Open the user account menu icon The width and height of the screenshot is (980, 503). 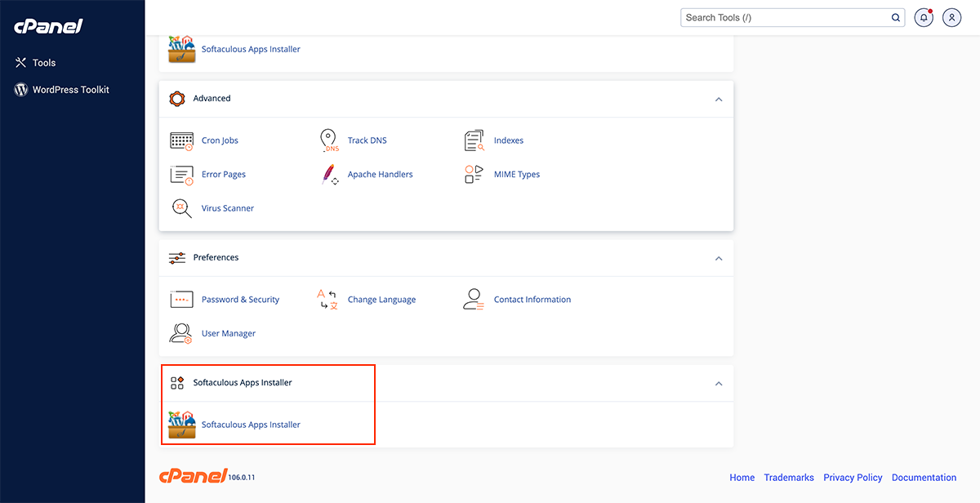click(x=951, y=17)
